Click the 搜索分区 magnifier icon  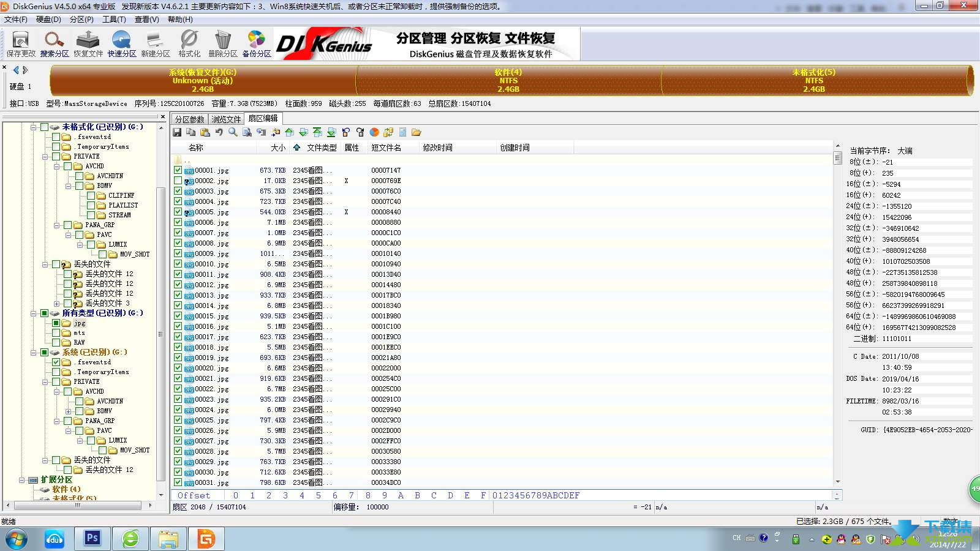pos(55,44)
